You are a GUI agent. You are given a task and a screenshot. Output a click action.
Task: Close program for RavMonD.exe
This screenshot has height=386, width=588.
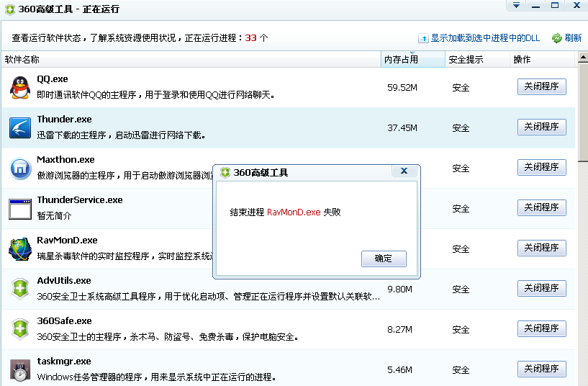(x=541, y=248)
